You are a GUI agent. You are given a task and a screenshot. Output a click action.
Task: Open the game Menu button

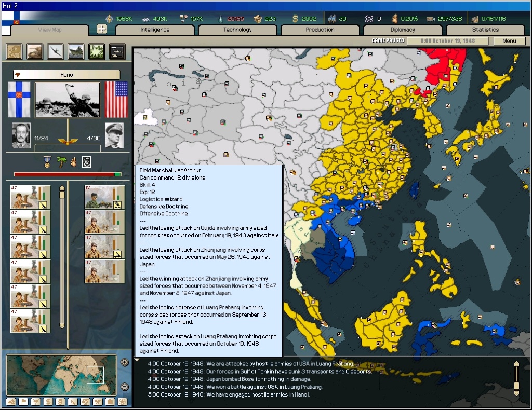coord(509,40)
